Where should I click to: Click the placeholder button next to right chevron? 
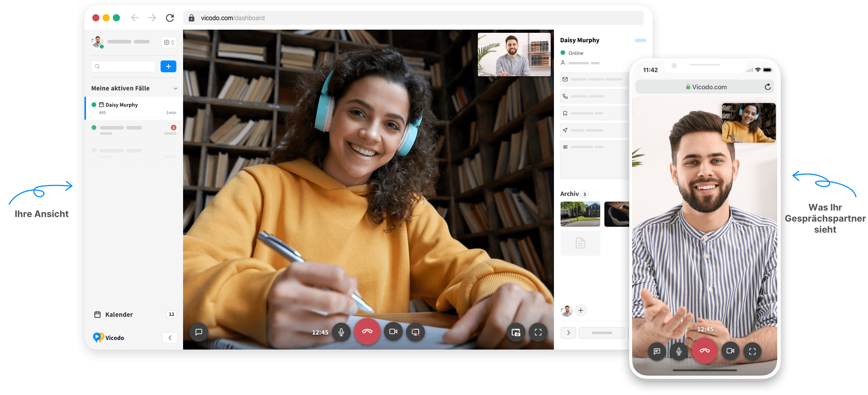click(602, 333)
